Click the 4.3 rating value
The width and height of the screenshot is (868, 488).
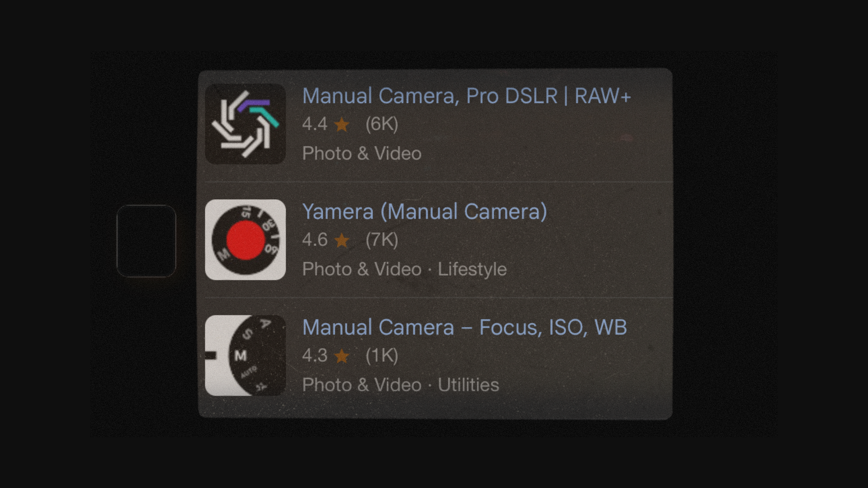coord(315,356)
